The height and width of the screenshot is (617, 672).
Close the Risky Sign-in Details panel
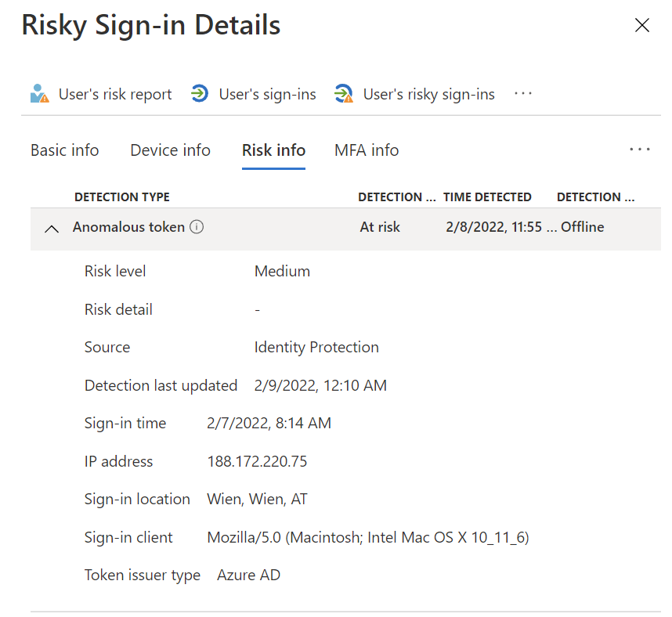(x=642, y=26)
